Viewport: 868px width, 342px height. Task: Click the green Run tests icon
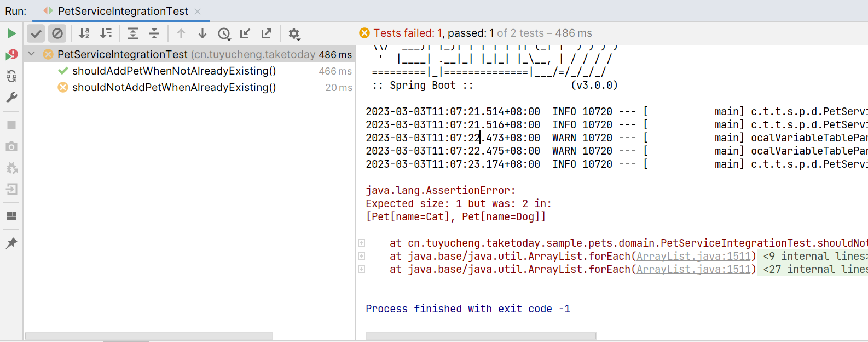pyautogui.click(x=11, y=33)
